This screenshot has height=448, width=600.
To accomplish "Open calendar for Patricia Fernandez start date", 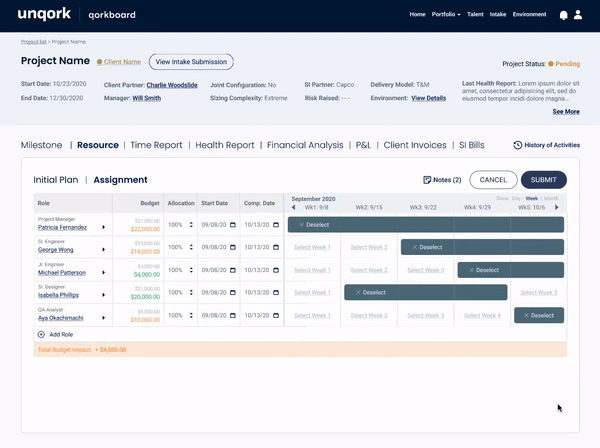I will [x=233, y=225].
